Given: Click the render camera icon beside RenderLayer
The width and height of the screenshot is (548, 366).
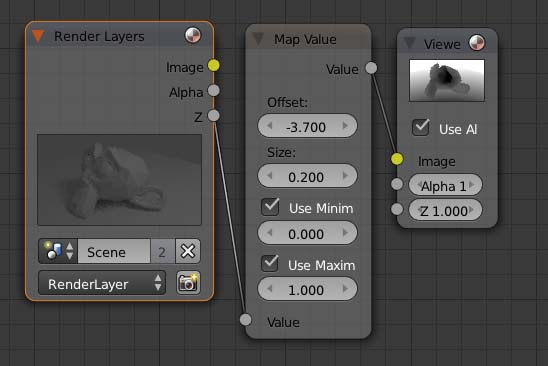Looking at the screenshot, I should [188, 282].
